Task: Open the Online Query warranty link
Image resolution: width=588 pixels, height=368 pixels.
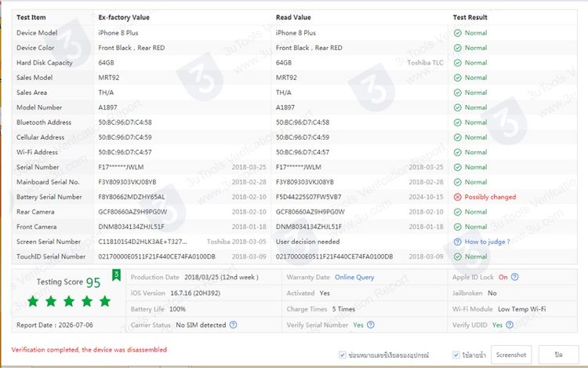Action: (354, 277)
